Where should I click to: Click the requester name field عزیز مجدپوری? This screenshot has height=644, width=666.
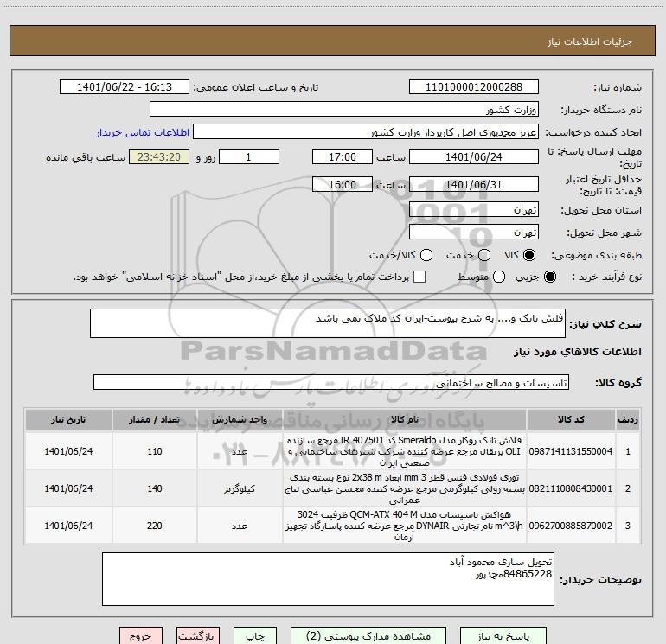point(366,132)
